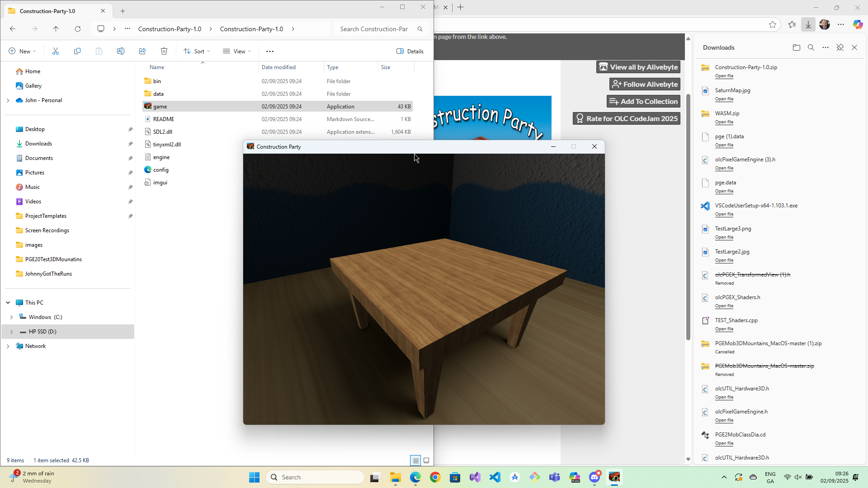Click the Cut scissors icon in toolbar
The height and width of the screenshot is (488, 868).
[56, 52]
